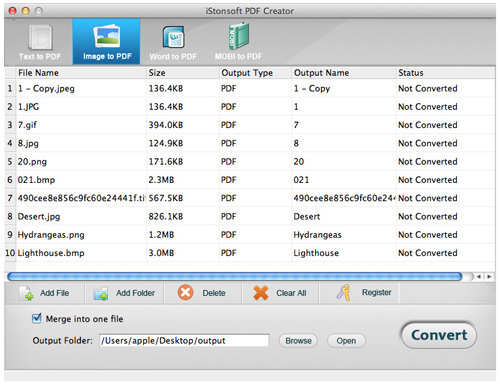Click the Output Name column header
This screenshot has height=386, width=500.
click(344, 73)
